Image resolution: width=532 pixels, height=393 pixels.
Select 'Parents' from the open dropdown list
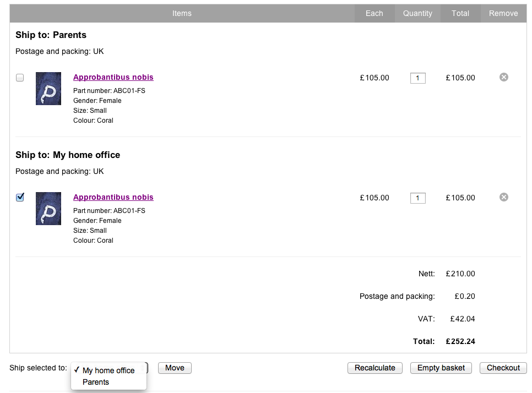click(x=95, y=382)
